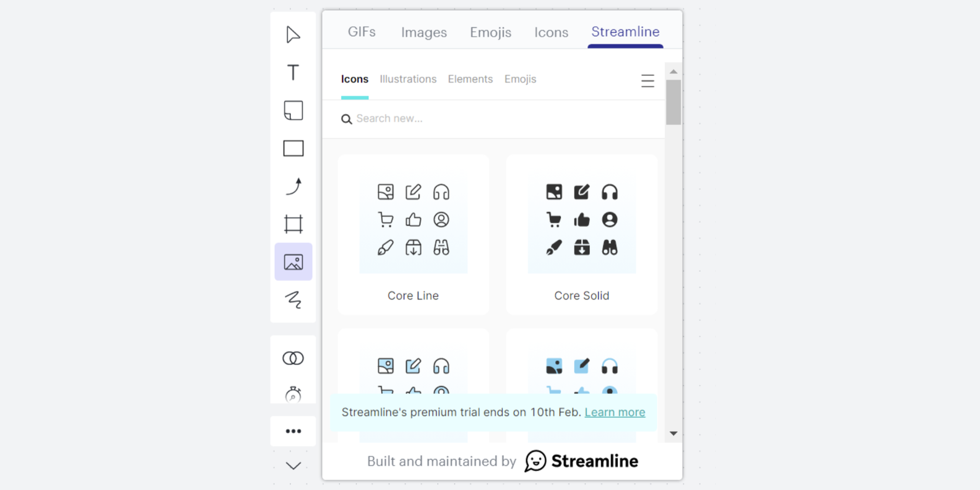Select the curved arrow connector tool
This screenshot has height=490, width=980.
[293, 186]
